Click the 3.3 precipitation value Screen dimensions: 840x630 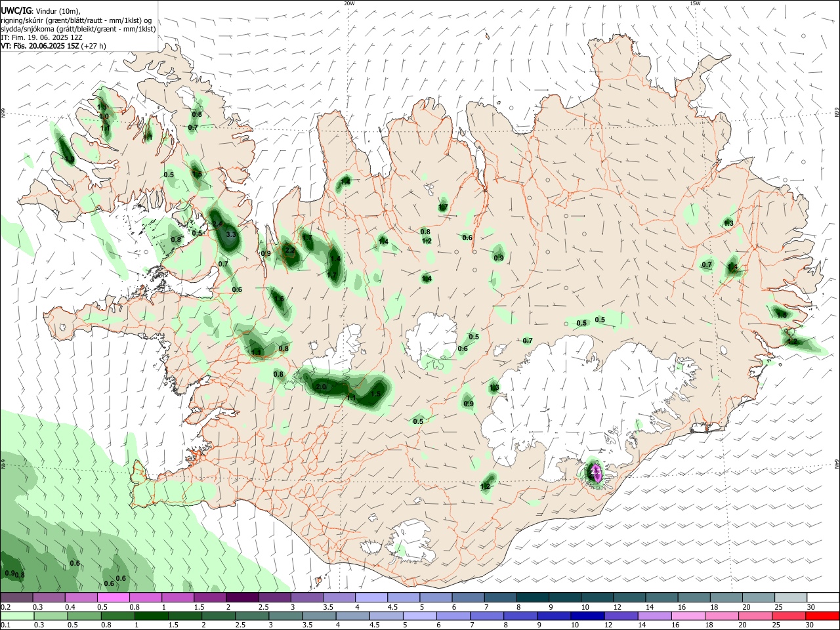point(231,234)
